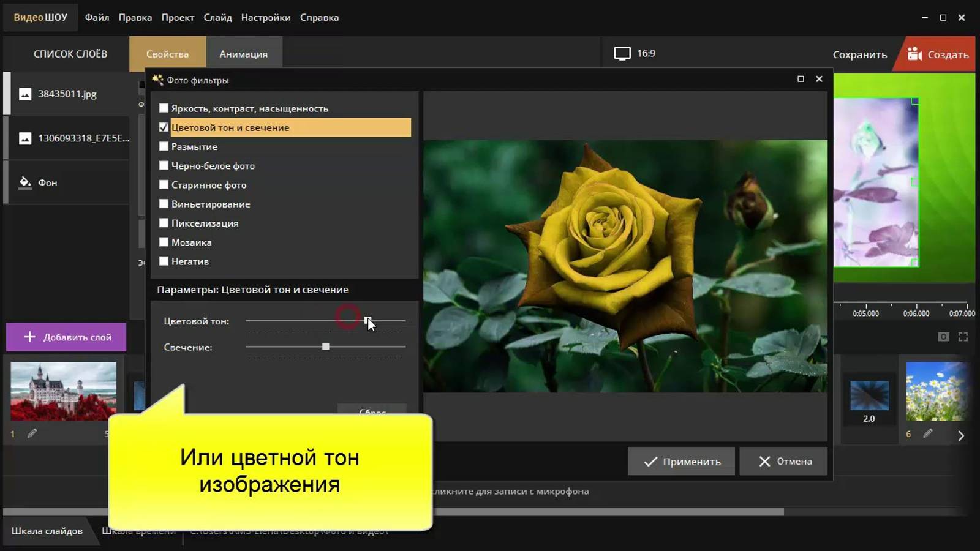Open the photo filters magic wand dialog icon
980x551 pixels.
(158, 80)
